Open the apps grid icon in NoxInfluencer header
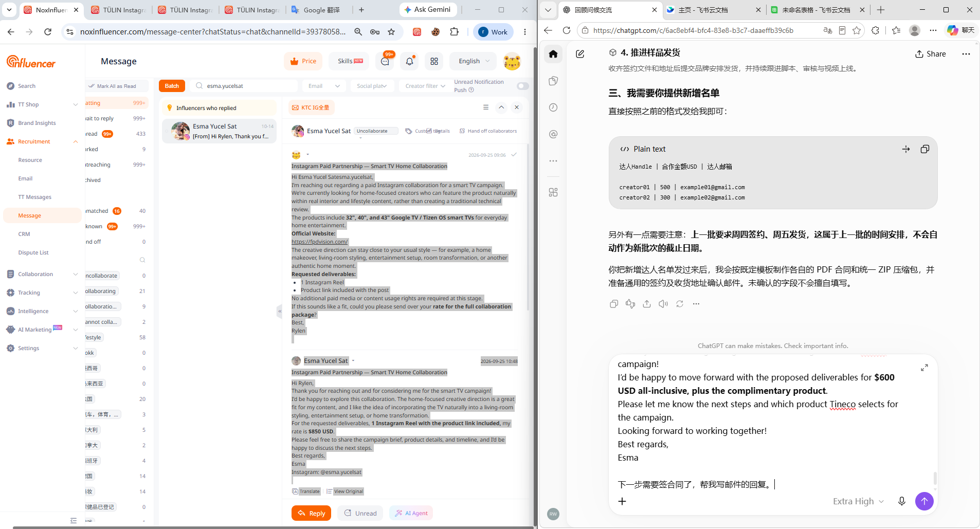Viewport: 980px width, 529px height. [434, 61]
